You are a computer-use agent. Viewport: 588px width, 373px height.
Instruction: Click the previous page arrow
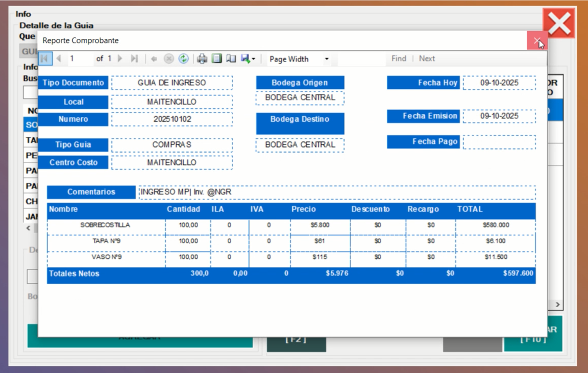coord(59,59)
